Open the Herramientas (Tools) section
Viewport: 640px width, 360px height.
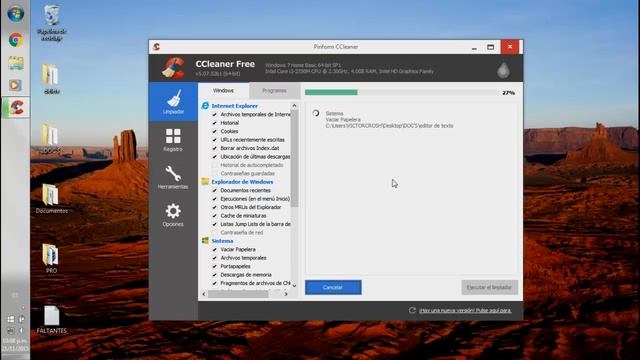pyautogui.click(x=173, y=178)
